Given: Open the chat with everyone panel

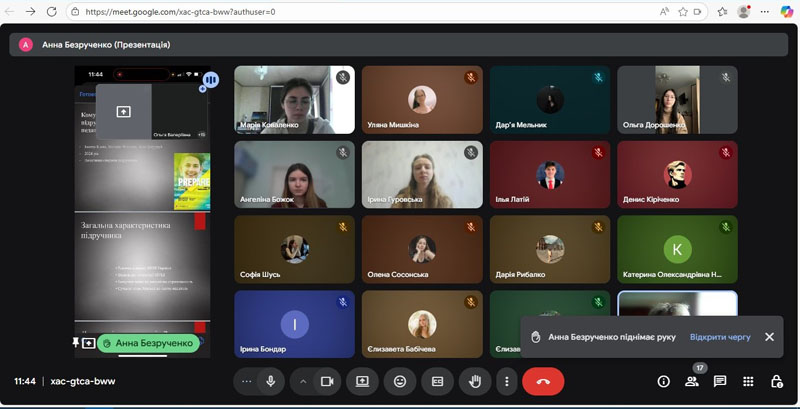Looking at the screenshot, I should click(719, 381).
